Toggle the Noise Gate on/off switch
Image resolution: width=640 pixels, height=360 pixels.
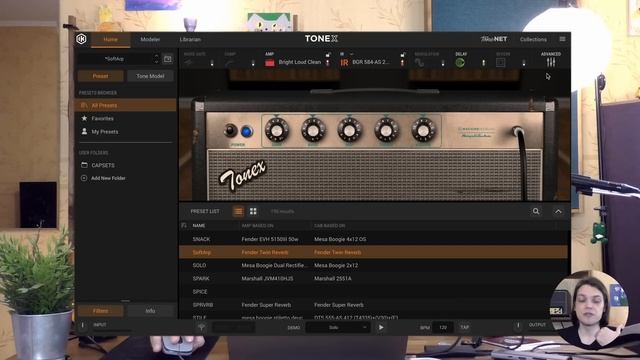coord(212,63)
